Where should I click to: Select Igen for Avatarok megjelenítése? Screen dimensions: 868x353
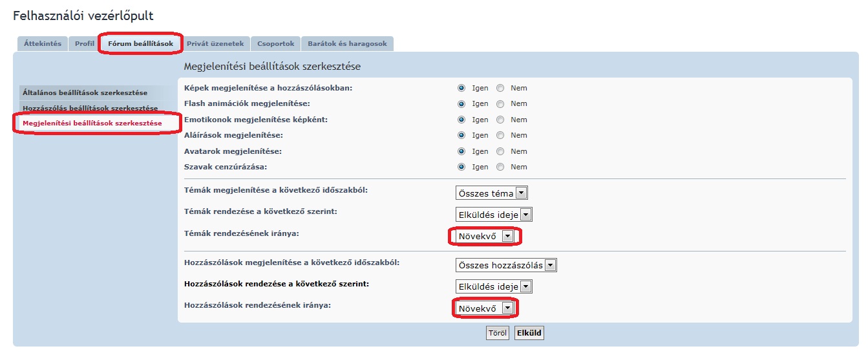pos(461,151)
